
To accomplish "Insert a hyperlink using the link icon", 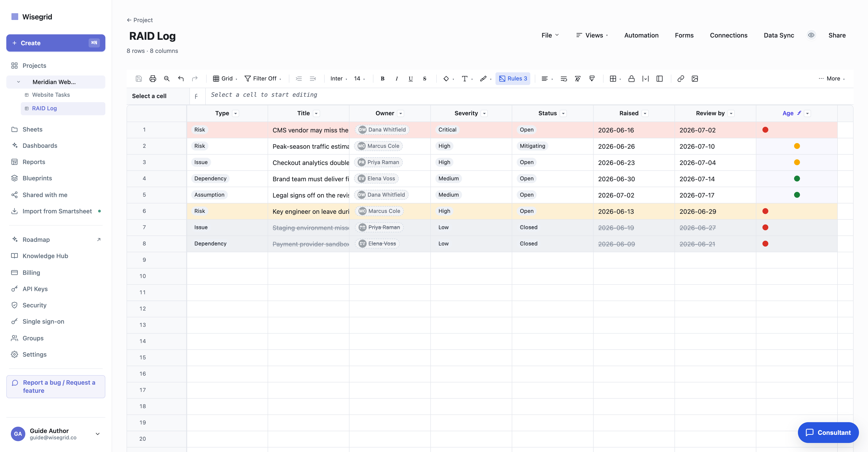I will [681, 78].
